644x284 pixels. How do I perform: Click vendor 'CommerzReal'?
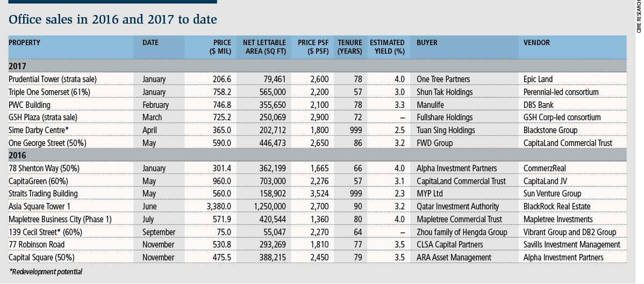(x=544, y=168)
